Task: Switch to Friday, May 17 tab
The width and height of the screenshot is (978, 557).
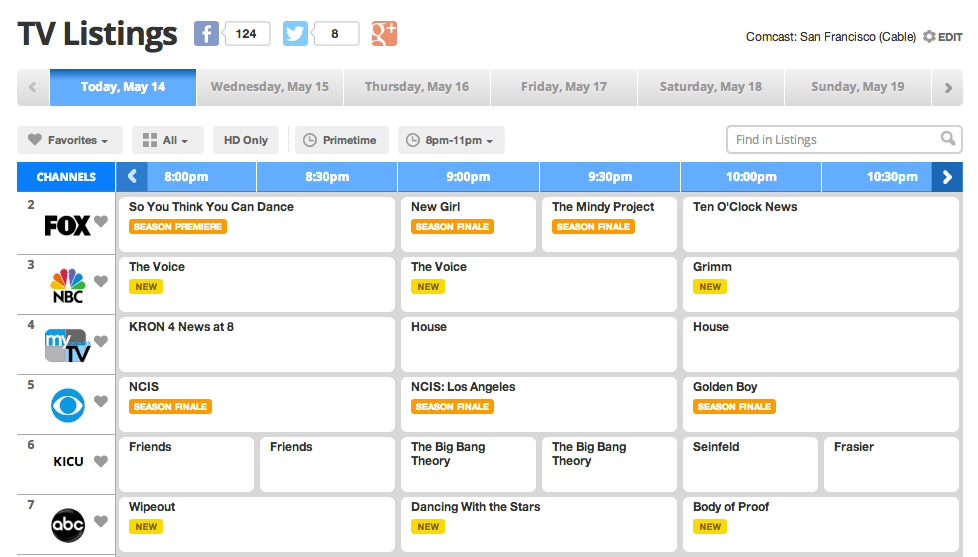Action: [564, 87]
